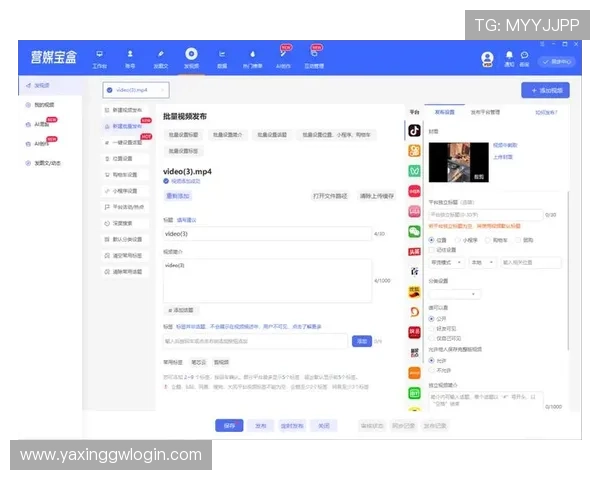Tick the 记住设置 checkbox
Viewport: 600px width, 480px height.
click(432, 250)
